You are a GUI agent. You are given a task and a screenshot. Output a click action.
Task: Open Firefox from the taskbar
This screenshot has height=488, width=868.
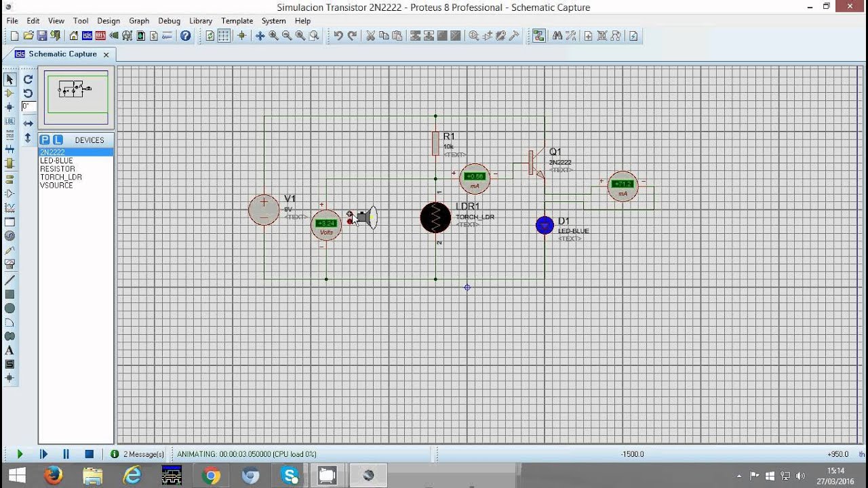53,476
